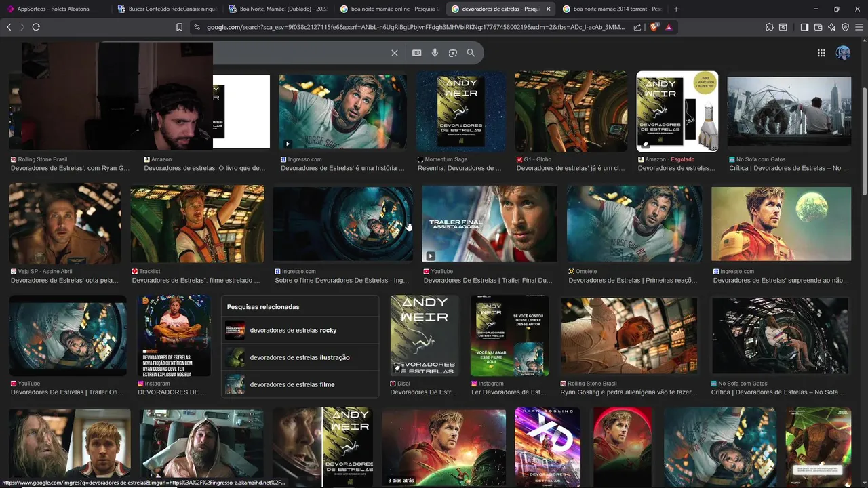Open Momentum Saga book cover result

pyautogui.click(x=460, y=112)
